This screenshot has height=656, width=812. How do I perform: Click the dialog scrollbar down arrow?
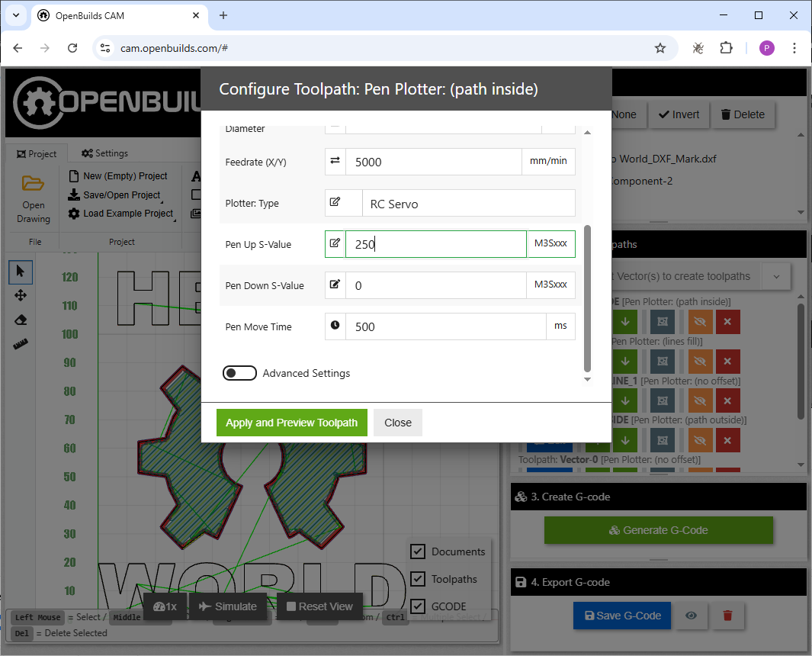click(x=587, y=379)
